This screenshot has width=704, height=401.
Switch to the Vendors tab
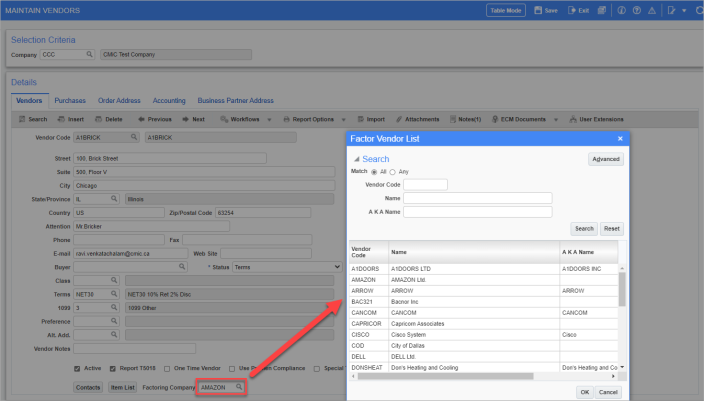tap(29, 101)
